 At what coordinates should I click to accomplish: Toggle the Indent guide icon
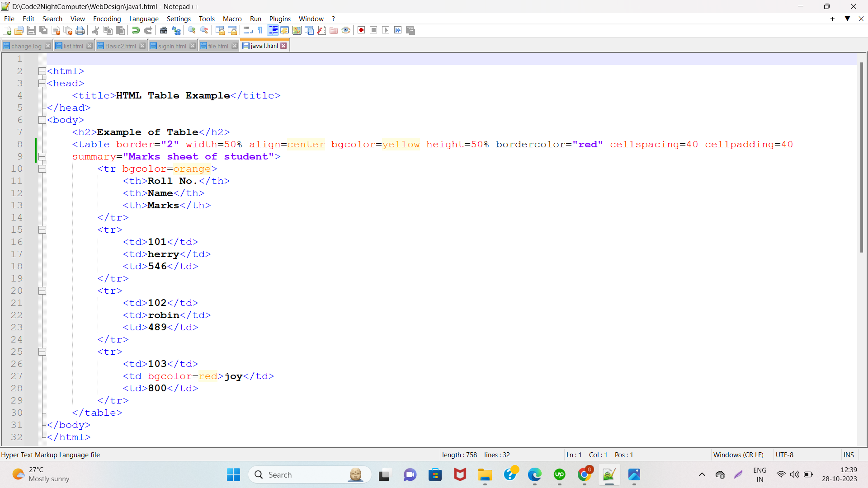(273, 30)
